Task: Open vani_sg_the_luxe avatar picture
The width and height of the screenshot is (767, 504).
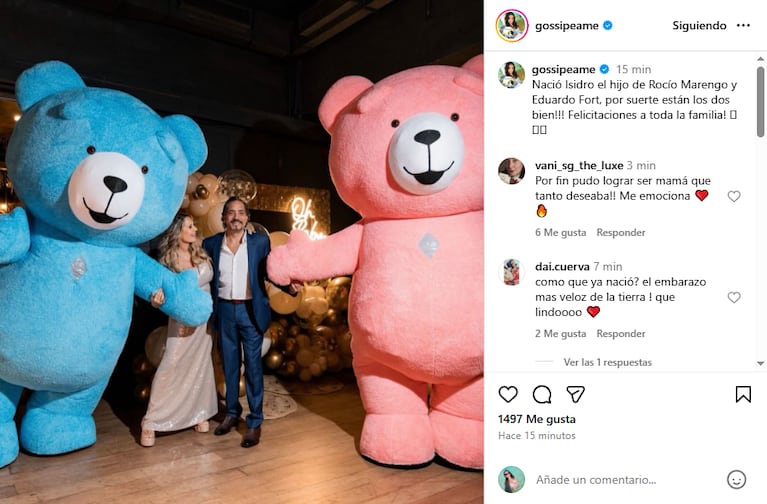Action: click(x=511, y=171)
